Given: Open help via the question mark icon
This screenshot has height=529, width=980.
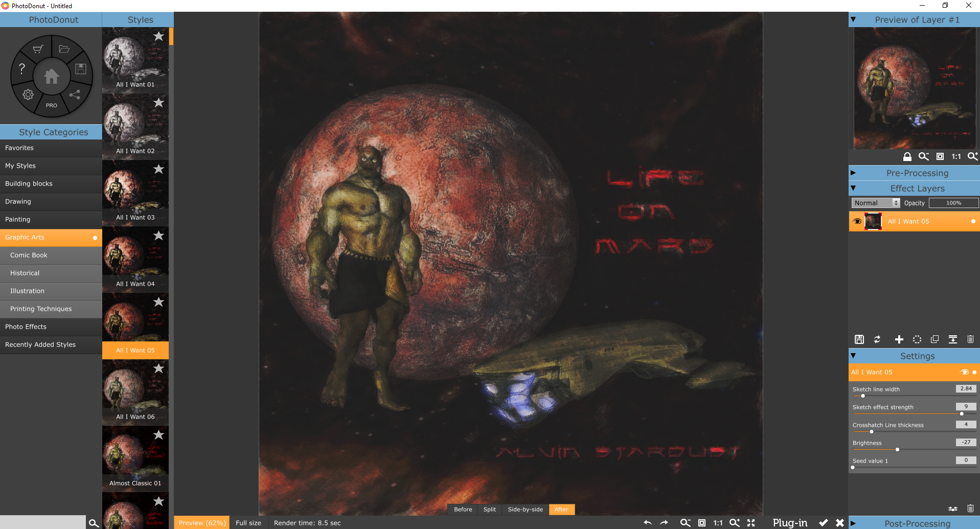Looking at the screenshot, I should point(21,68).
